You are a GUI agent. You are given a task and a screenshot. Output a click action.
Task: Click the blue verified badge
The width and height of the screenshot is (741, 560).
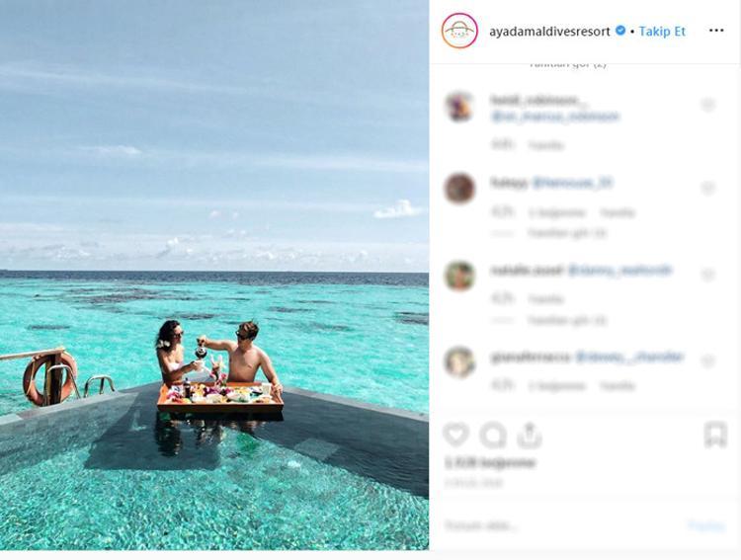click(620, 31)
